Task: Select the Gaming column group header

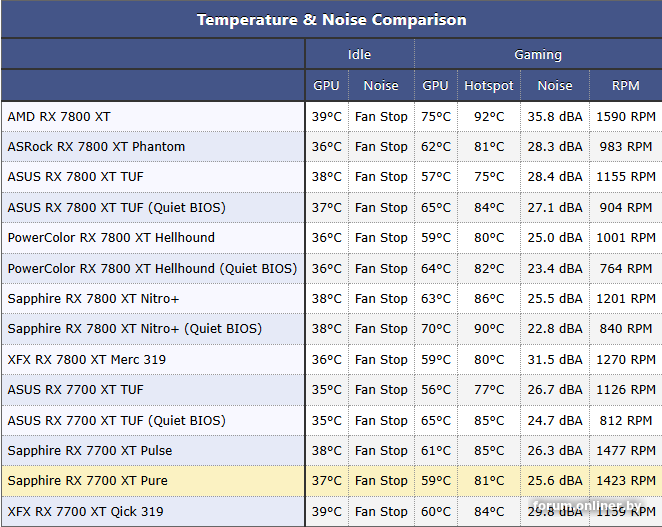Action: (538, 55)
